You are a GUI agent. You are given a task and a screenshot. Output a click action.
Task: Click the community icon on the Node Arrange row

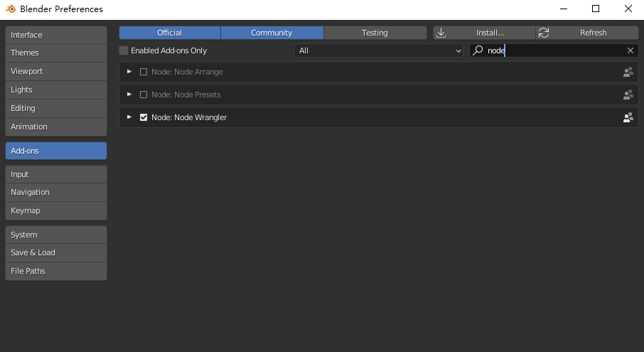click(x=628, y=72)
